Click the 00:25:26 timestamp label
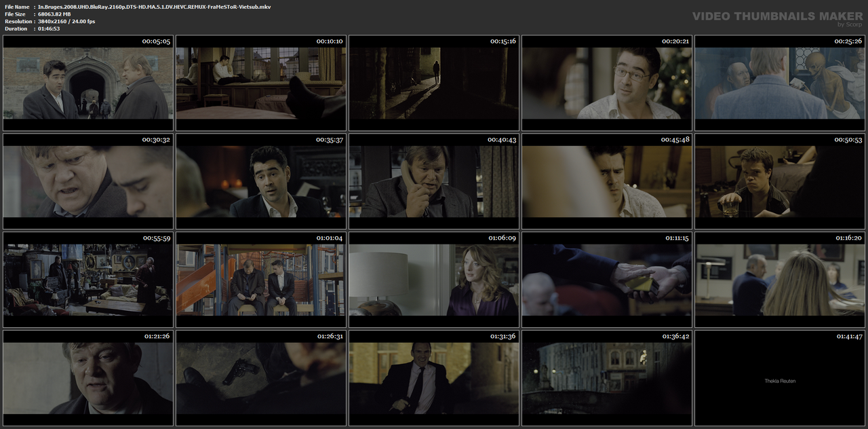Screen dimensions: 868x429 pyautogui.click(x=848, y=41)
